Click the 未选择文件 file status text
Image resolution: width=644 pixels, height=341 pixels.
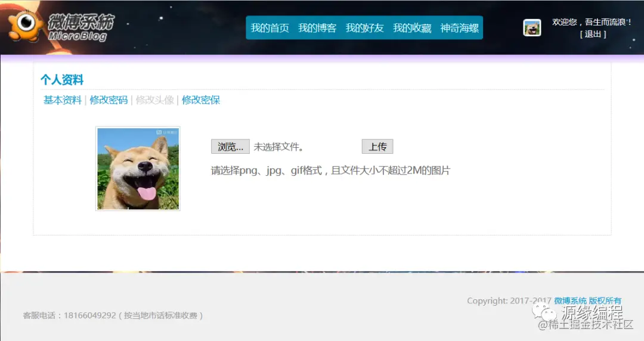tap(278, 147)
